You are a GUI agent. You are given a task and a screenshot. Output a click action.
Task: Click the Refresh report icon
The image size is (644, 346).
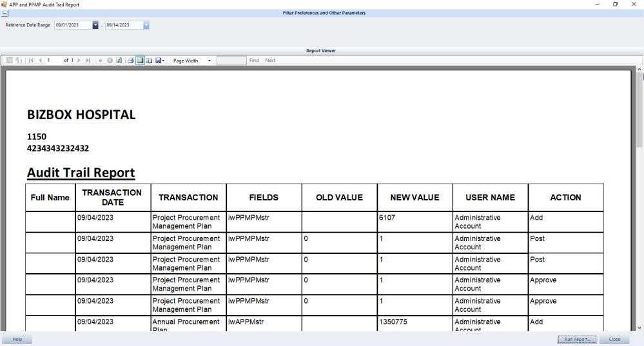[x=119, y=61]
